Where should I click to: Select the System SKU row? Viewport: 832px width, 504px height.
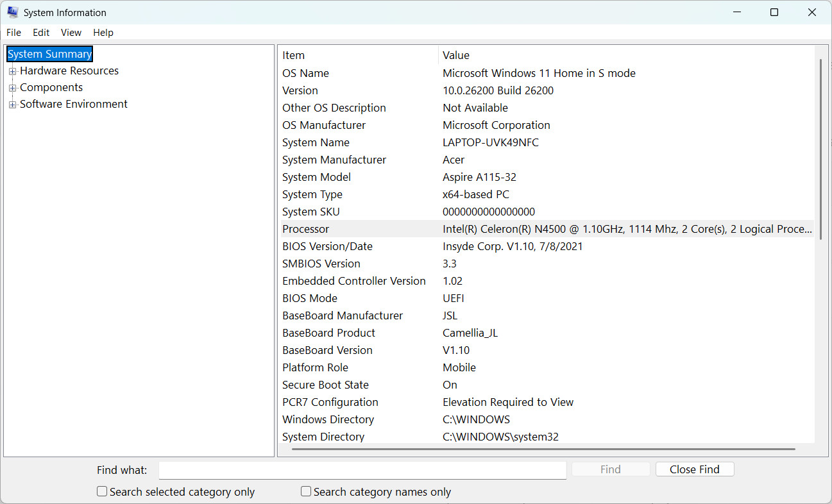547,212
